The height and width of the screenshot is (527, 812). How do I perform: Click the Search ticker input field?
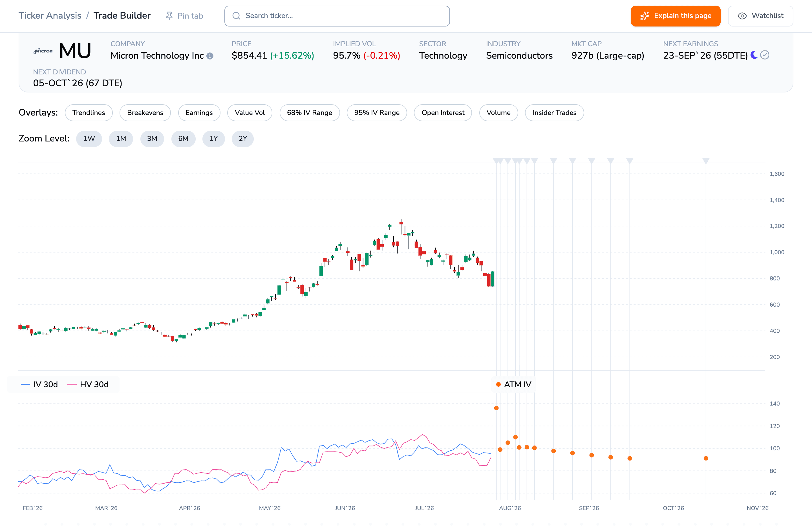[x=337, y=16]
